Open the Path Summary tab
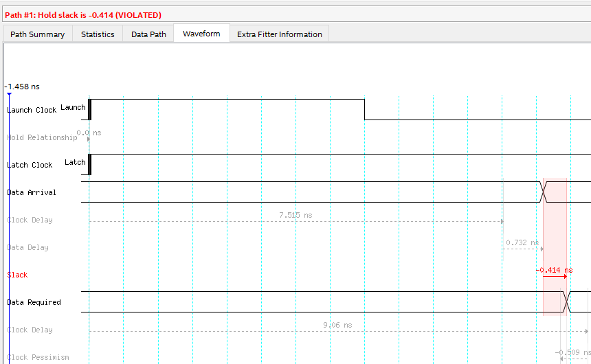Screen dimensions: 591x364 [x=38, y=34]
